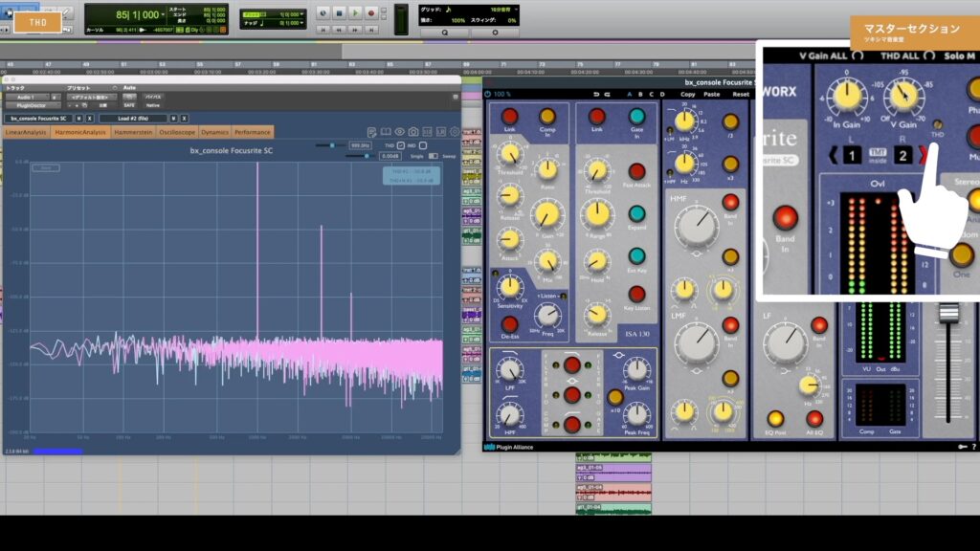Open the nudge value dropdown in Pro Tools

302,23
